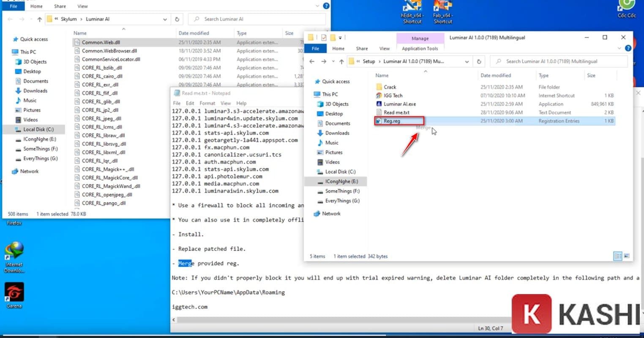This screenshot has height=338, width=644.
Task: Open the Luminar AI.exe application file
Action: [x=399, y=104]
